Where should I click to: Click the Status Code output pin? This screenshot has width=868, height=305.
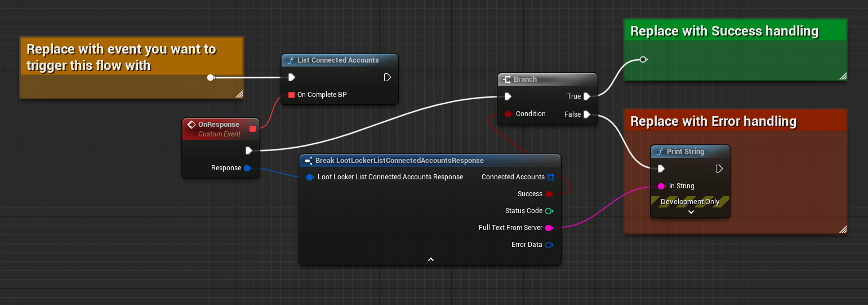pyautogui.click(x=549, y=211)
